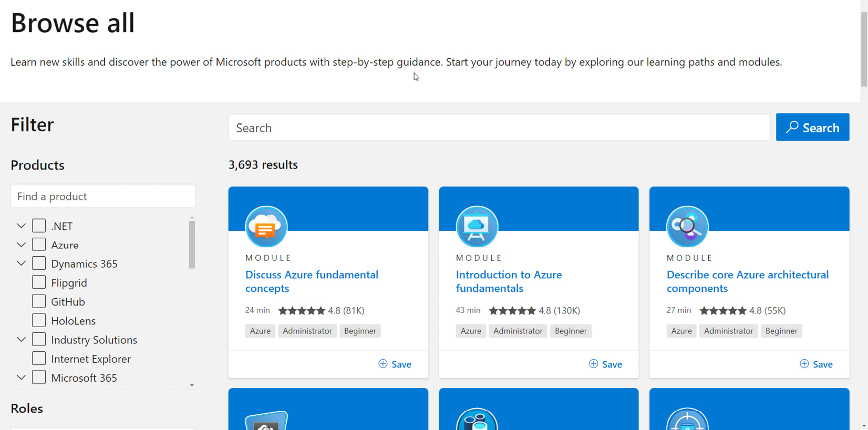
Task: Select the GitHub filter checkbox
Action: [x=39, y=301]
